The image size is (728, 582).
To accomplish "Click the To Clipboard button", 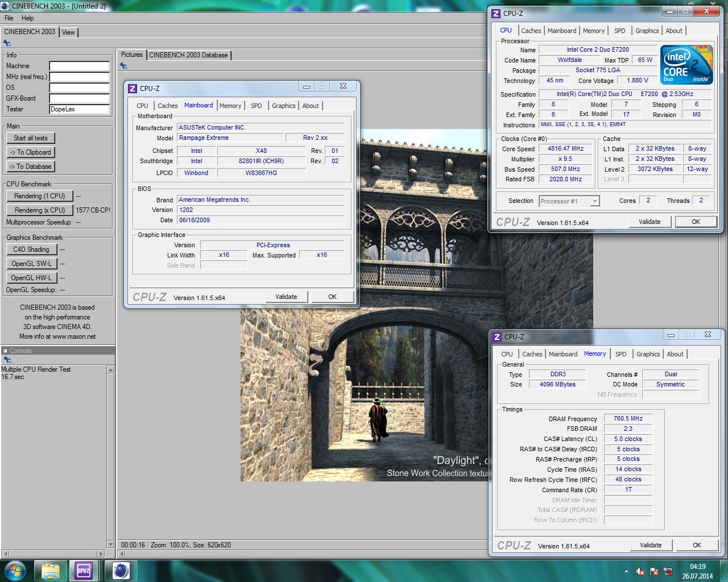I will (x=31, y=152).
